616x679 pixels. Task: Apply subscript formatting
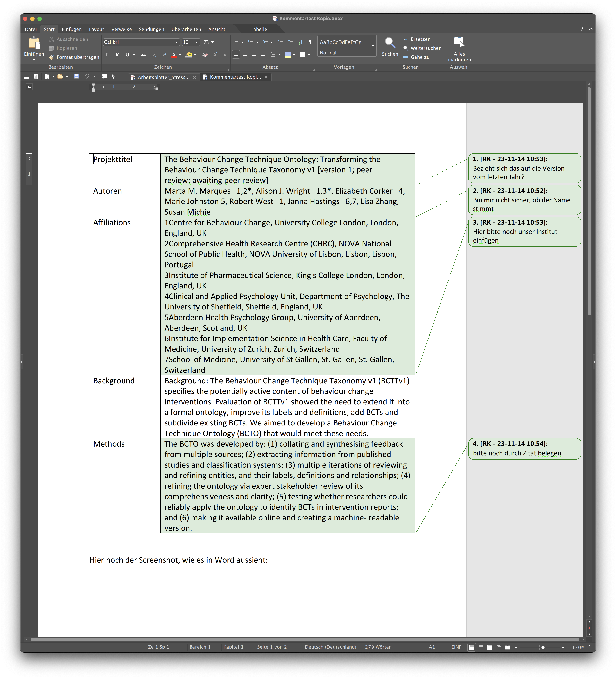[154, 55]
